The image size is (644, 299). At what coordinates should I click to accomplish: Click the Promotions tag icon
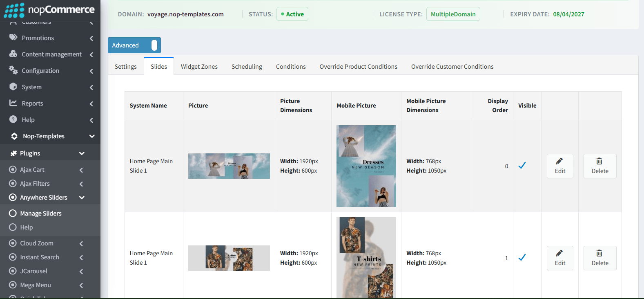pos(13,38)
